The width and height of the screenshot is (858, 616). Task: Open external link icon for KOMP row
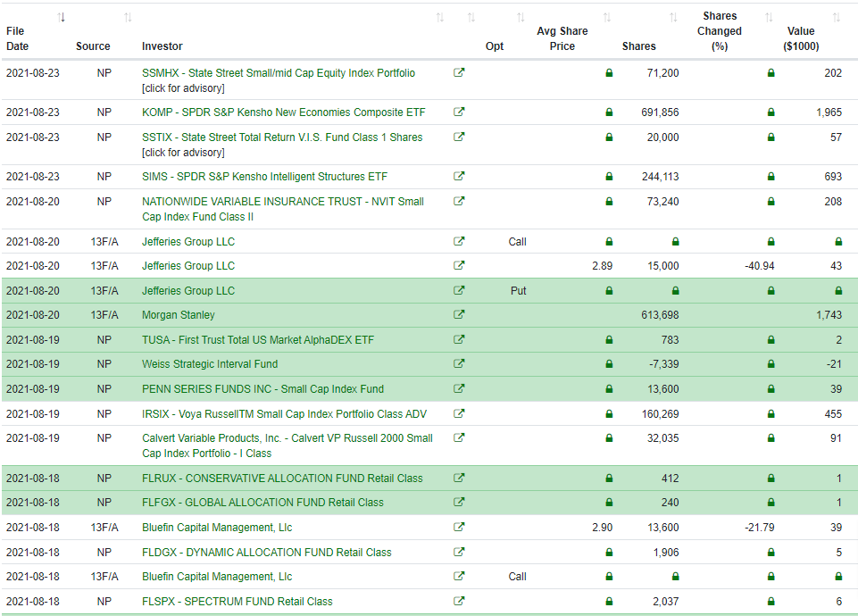point(459,112)
